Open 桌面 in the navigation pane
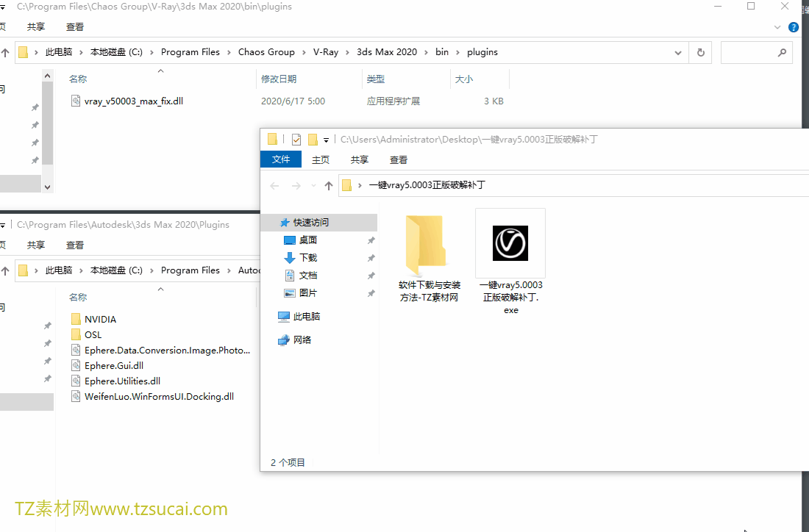Screen dimensions: 809x532 308,240
